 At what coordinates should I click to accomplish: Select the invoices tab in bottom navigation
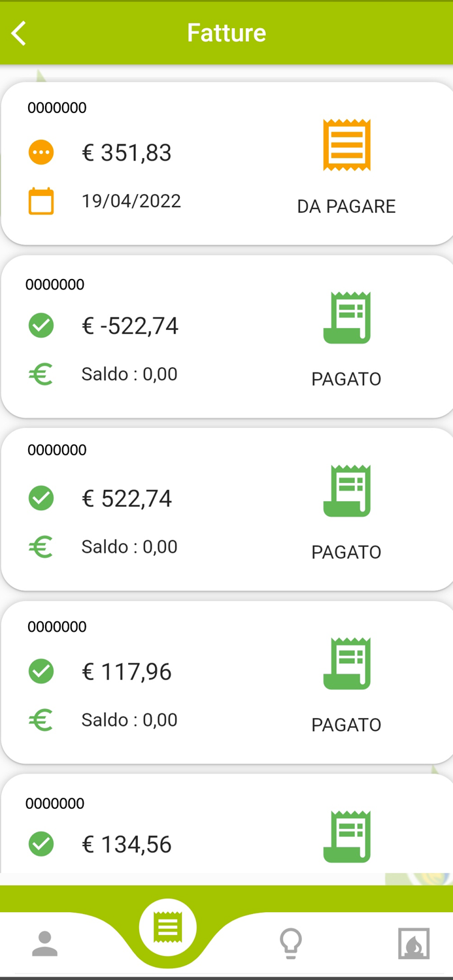[167, 928]
